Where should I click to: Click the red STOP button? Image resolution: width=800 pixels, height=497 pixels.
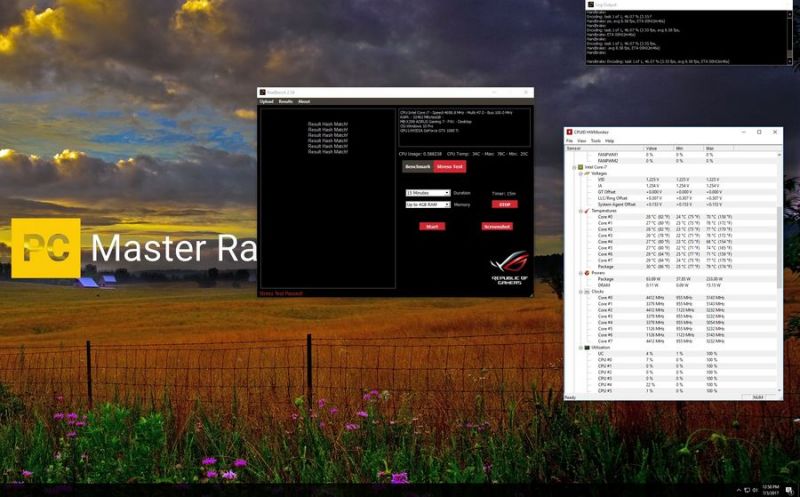[505, 204]
